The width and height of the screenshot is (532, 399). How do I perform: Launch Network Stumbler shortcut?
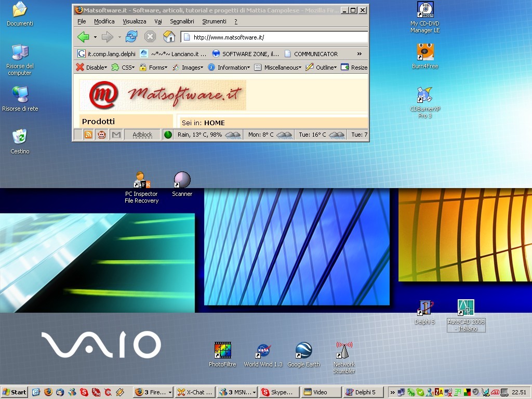click(x=344, y=357)
